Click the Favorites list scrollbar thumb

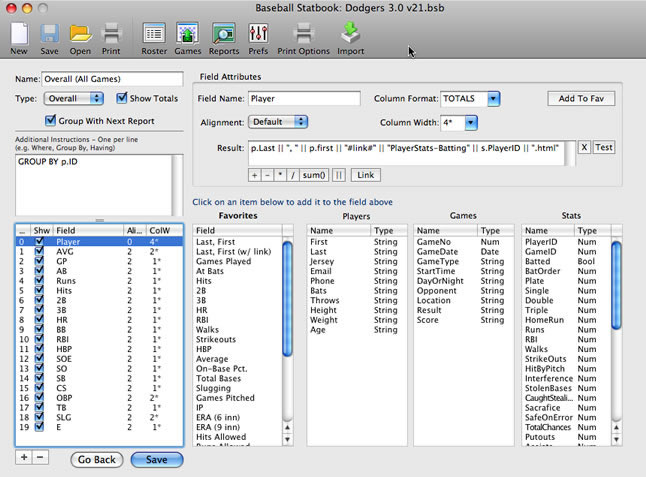point(288,299)
